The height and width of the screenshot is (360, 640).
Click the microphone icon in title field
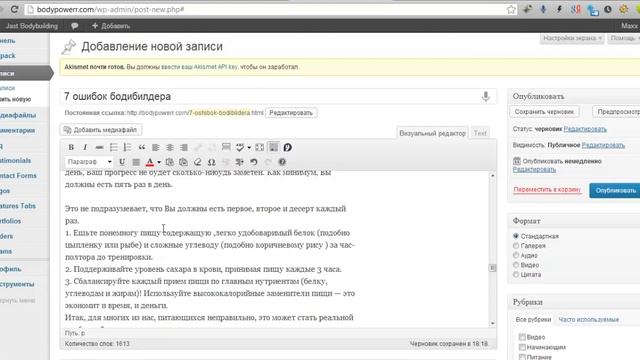tap(485, 97)
